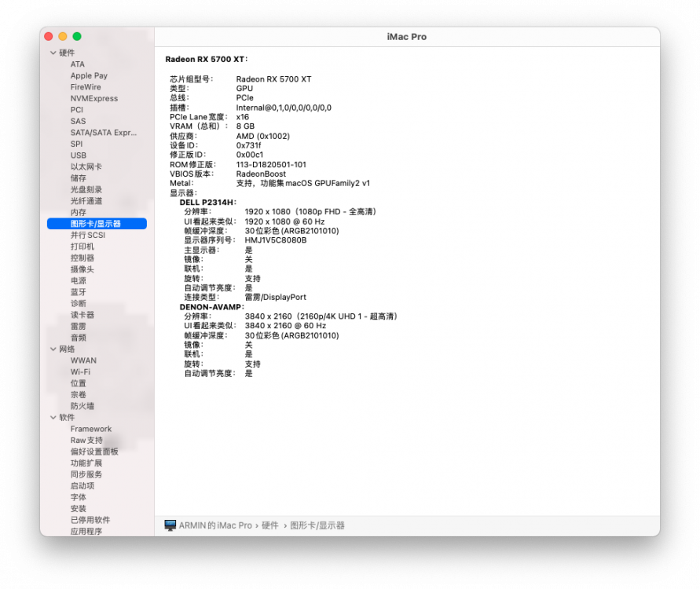700x589 pixels.
Task: Click 图形卡/显示器 segment in path bar
Action: pyautogui.click(x=317, y=525)
